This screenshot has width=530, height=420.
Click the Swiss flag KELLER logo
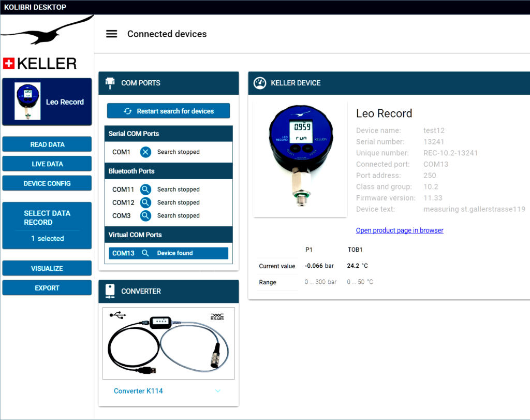(x=40, y=63)
